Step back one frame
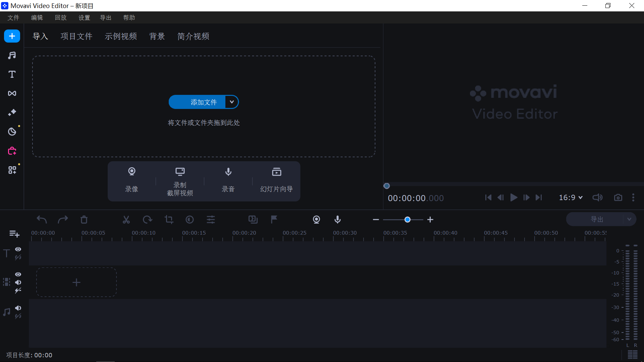Image resolution: width=644 pixels, height=362 pixels. pyautogui.click(x=501, y=198)
